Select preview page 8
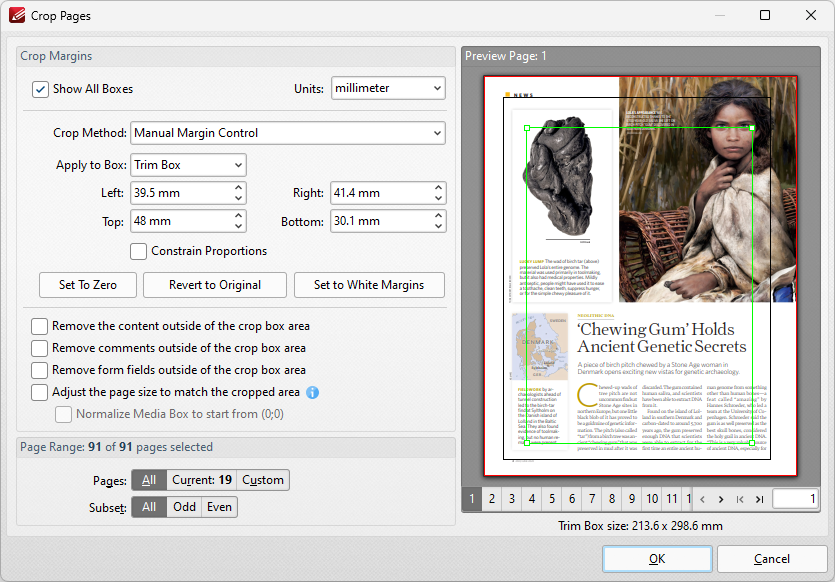The image size is (835, 582). point(612,499)
